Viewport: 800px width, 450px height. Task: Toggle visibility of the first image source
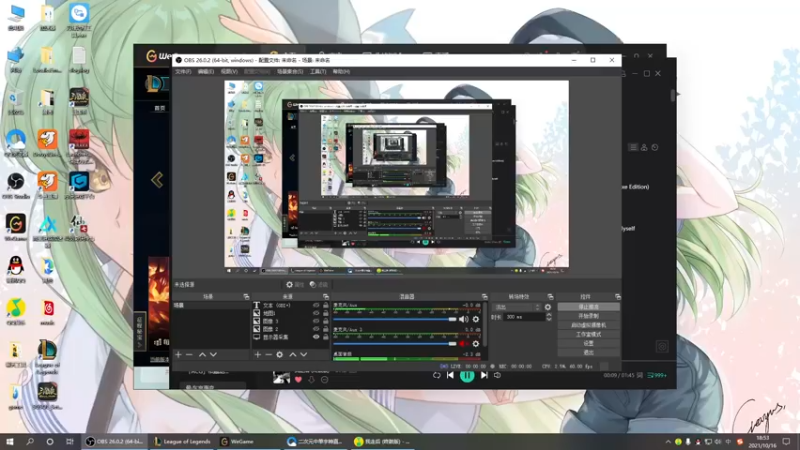(316, 313)
